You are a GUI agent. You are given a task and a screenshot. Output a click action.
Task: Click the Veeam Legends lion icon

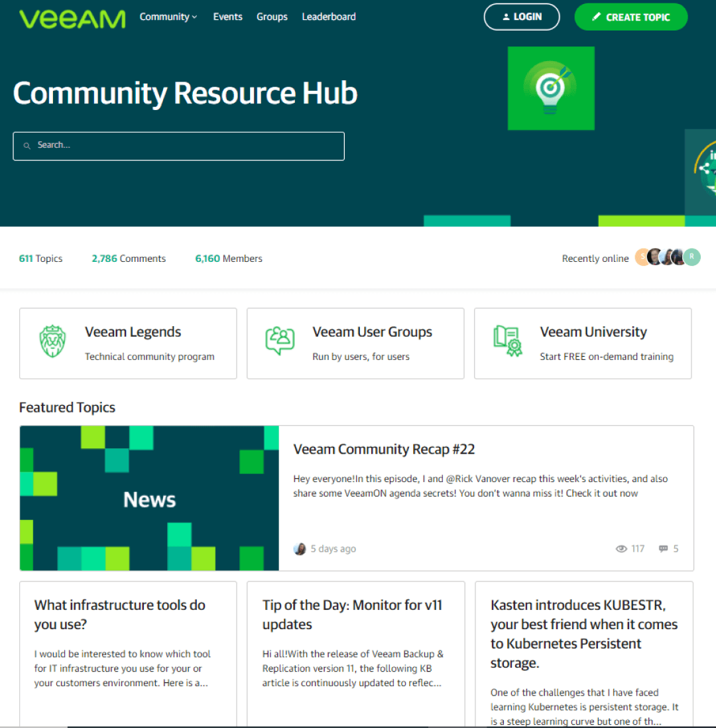[52, 341]
